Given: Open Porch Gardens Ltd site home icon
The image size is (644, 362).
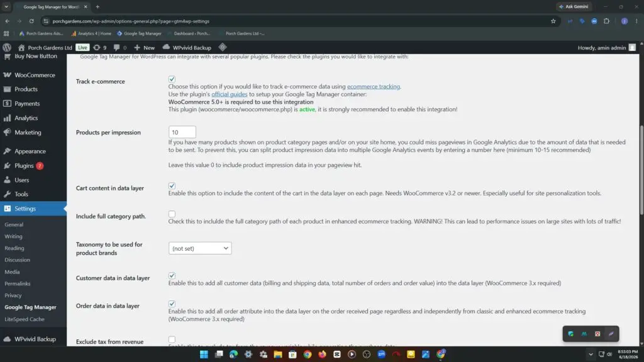Looking at the screenshot, I should click(21, 48).
